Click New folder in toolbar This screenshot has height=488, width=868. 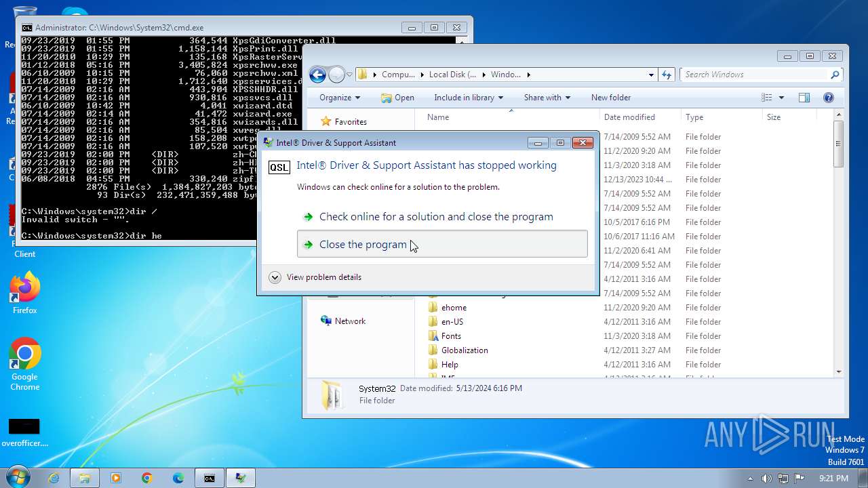tap(610, 98)
